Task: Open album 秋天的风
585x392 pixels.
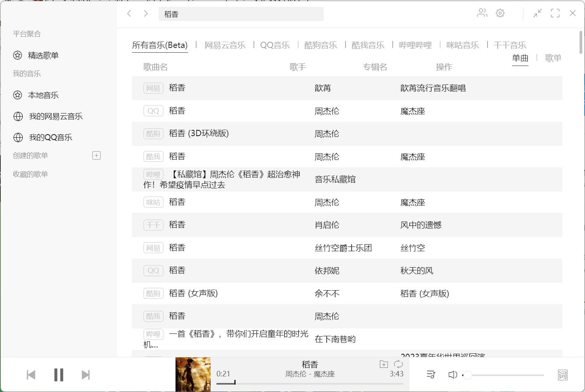Action: [417, 271]
